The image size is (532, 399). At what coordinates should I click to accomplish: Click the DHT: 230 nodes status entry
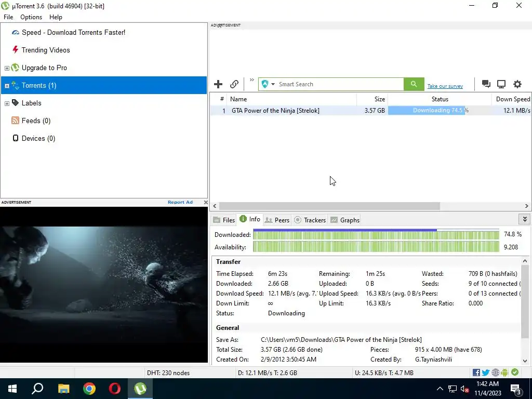168,373
